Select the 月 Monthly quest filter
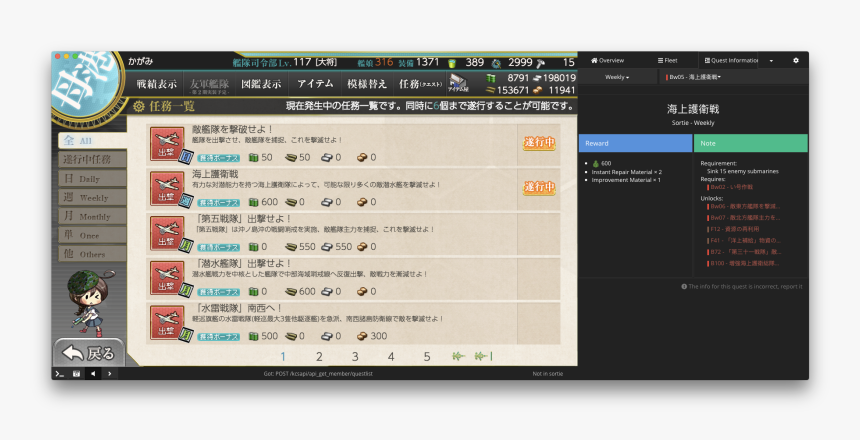Screen dimensions: 860x440 (x=92, y=216)
